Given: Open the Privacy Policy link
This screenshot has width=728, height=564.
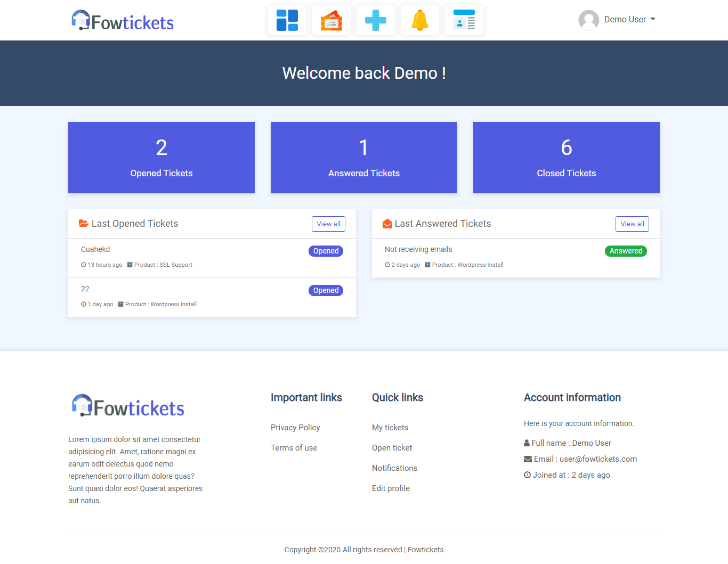Looking at the screenshot, I should (x=295, y=427).
